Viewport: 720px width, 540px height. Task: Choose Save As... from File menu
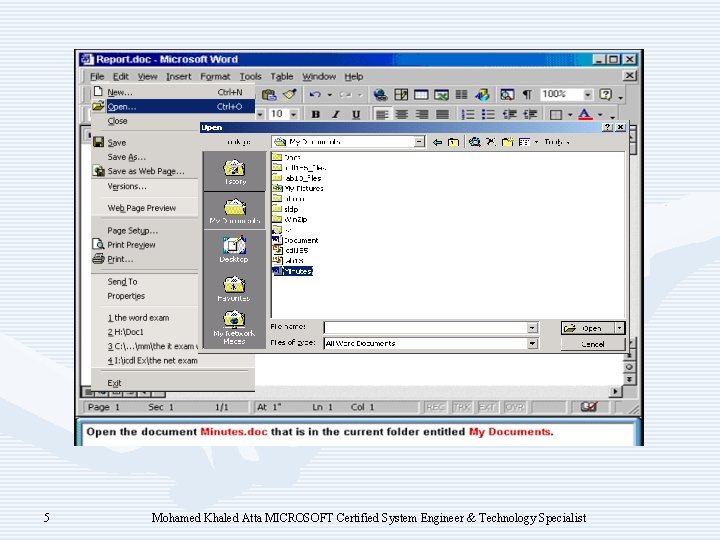pyautogui.click(x=126, y=157)
